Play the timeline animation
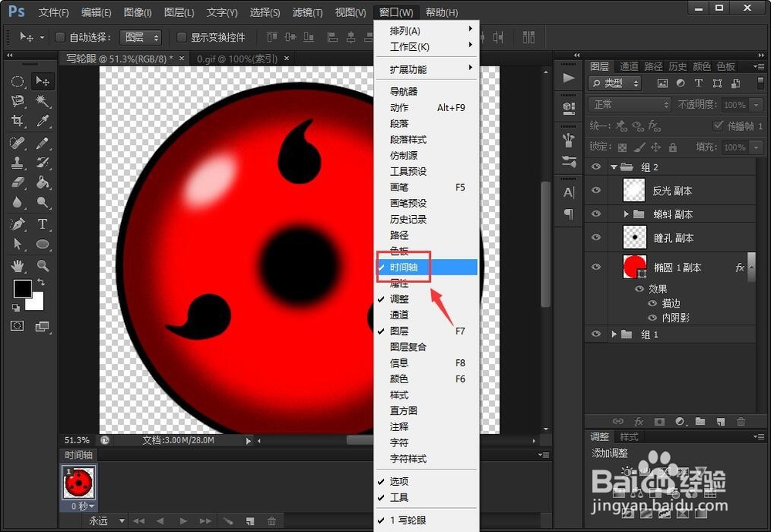771x532 pixels. (x=183, y=521)
